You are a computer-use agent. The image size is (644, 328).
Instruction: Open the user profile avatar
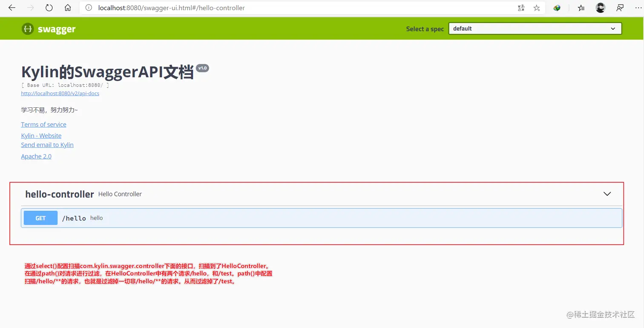click(x=601, y=8)
